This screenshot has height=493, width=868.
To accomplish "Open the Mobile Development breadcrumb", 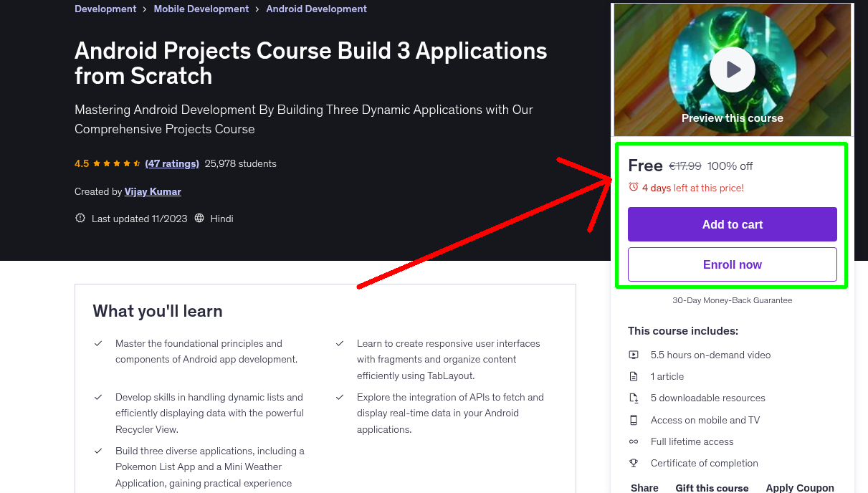I will pos(201,8).
